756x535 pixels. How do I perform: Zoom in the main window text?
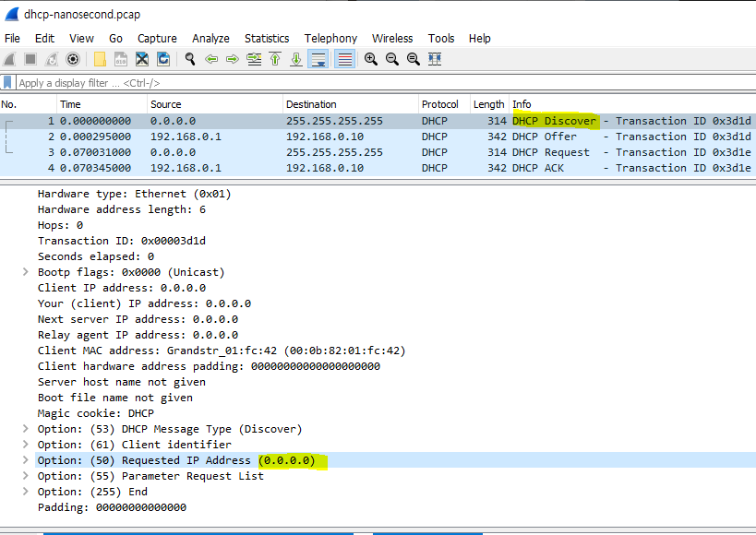[371, 59]
